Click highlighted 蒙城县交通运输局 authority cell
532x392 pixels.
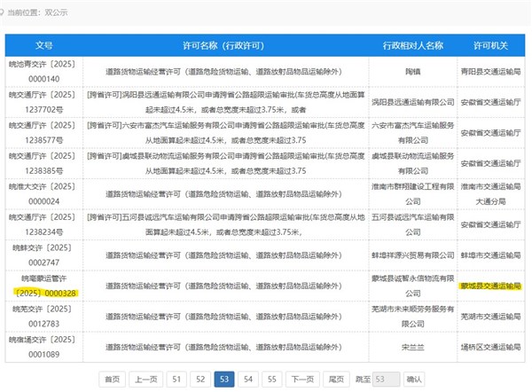(x=489, y=286)
